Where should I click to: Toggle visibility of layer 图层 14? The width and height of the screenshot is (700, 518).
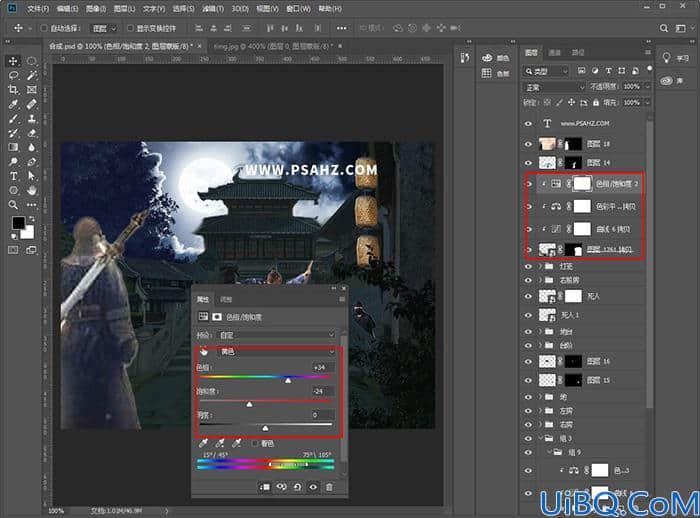point(529,163)
